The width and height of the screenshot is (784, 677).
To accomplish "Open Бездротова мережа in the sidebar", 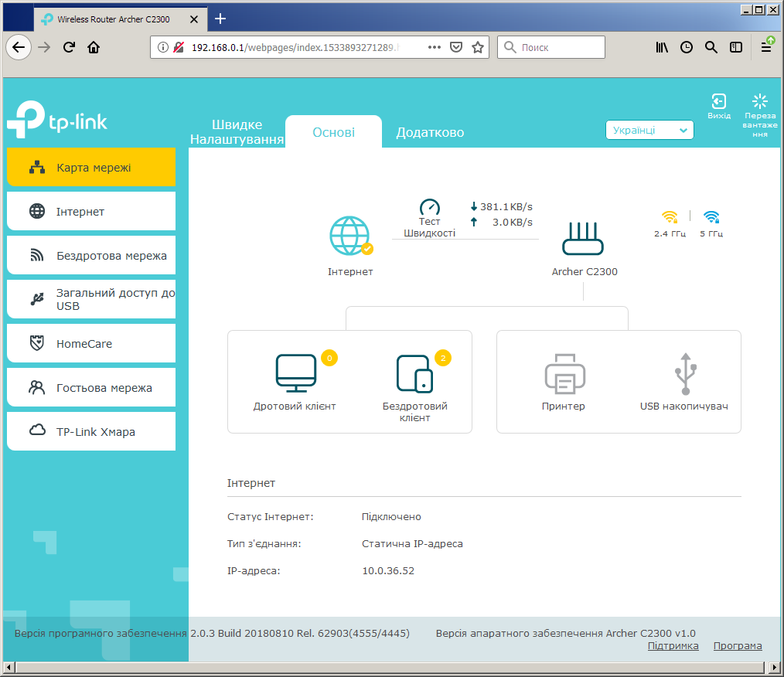I will pos(91,255).
